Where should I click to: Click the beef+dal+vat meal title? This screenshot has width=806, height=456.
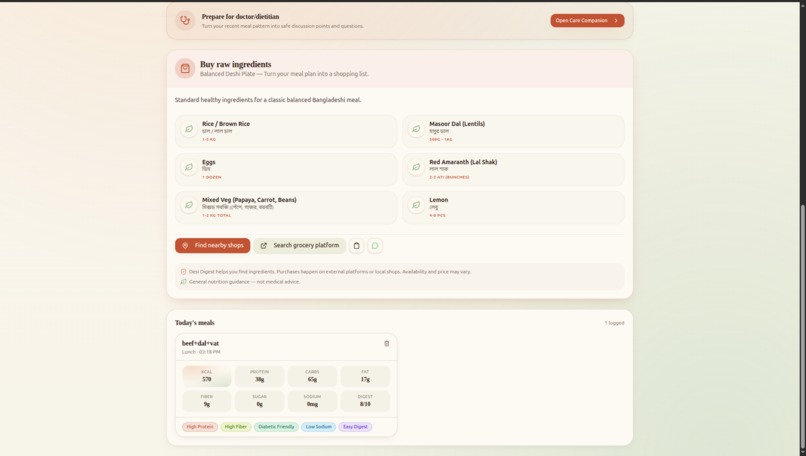pos(200,343)
